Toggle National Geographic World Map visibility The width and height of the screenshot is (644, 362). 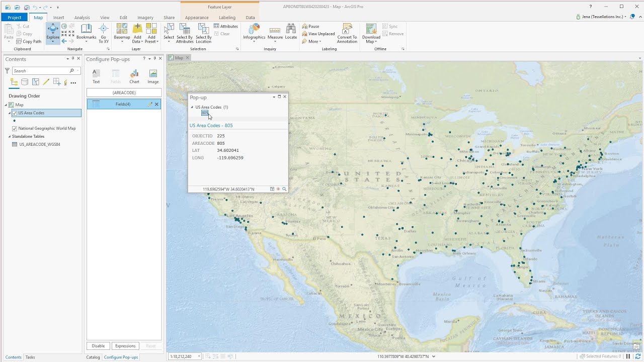pos(14,128)
